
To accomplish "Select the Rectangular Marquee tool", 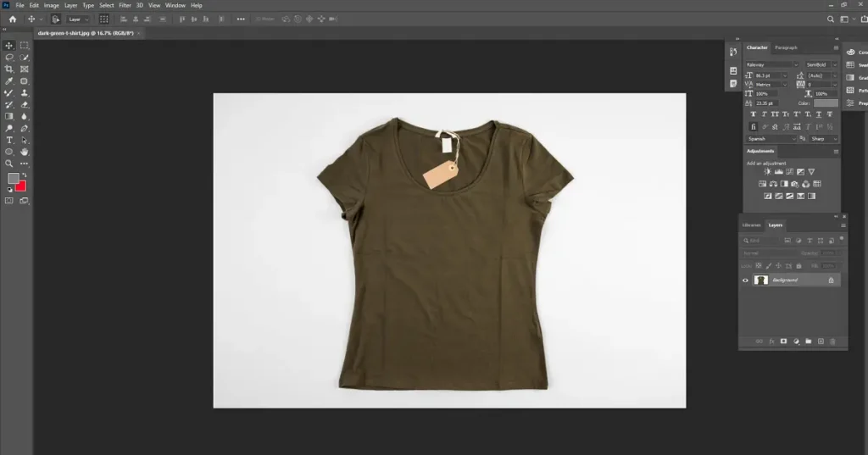I will tap(25, 46).
